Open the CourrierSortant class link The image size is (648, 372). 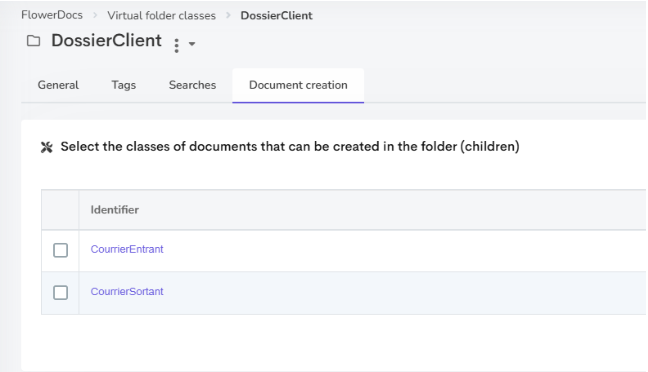pos(127,291)
